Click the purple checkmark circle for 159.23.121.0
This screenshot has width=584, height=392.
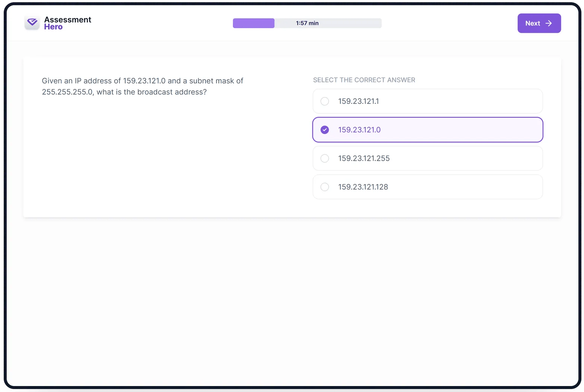click(325, 130)
